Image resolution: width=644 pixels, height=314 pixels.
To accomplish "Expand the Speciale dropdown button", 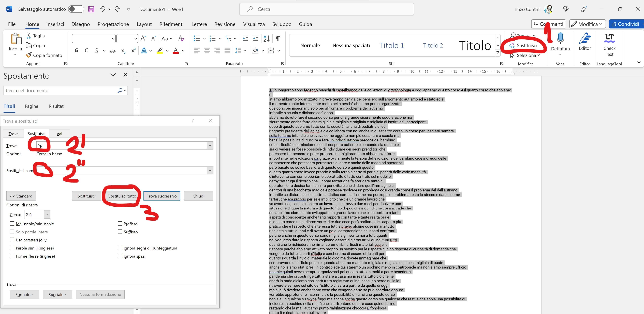I will pyautogui.click(x=57, y=294).
